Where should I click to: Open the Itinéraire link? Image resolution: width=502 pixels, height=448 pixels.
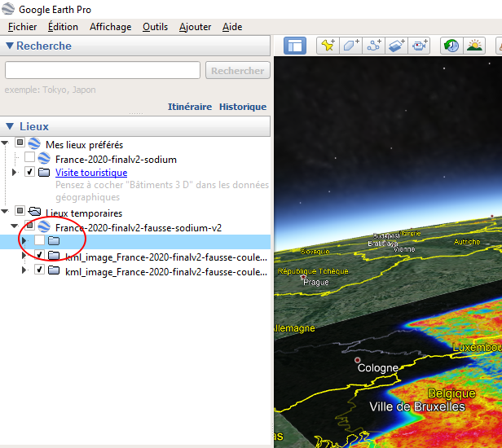[190, 107]
